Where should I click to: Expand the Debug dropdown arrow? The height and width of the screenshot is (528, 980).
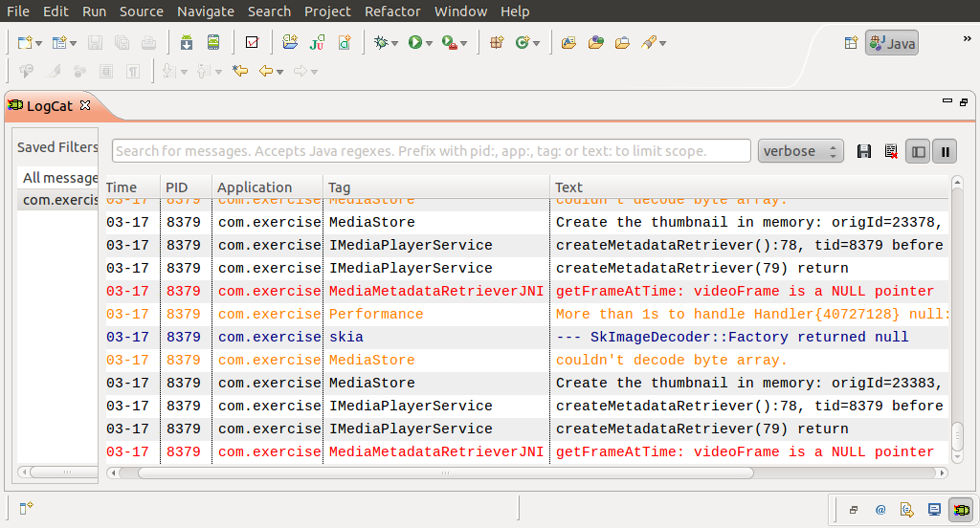click(394, 43)
